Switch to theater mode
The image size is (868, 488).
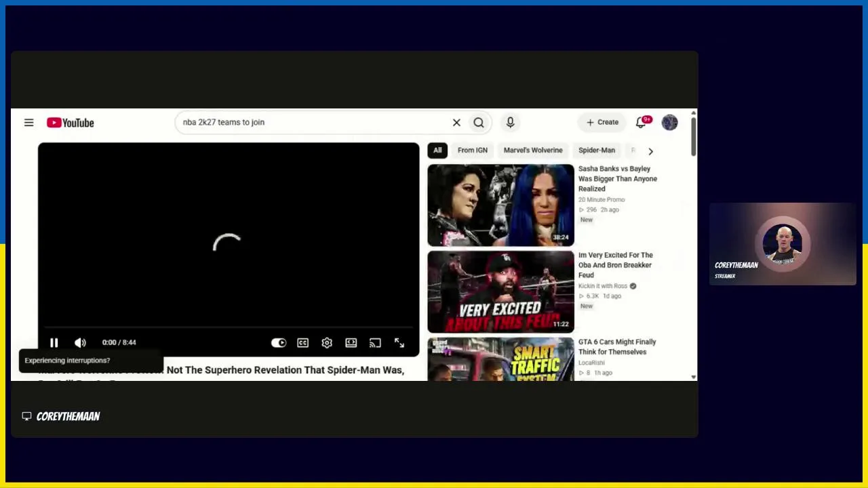click(x=351, y=342)
